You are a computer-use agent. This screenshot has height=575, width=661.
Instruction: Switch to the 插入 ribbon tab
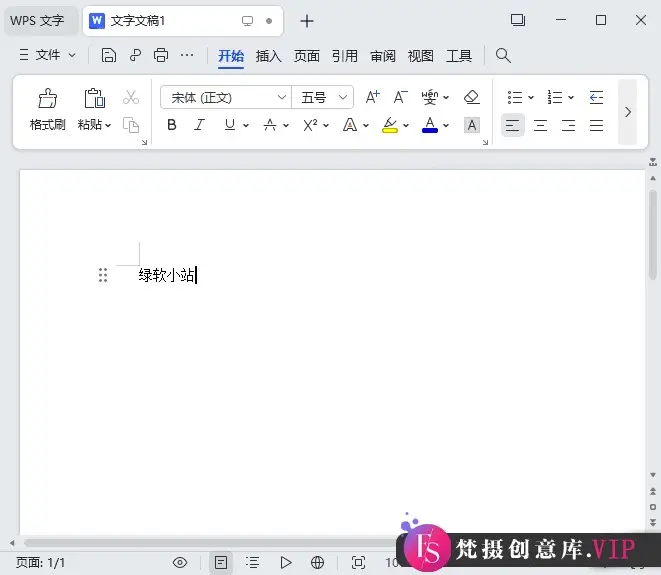click(x=269, y=56)
